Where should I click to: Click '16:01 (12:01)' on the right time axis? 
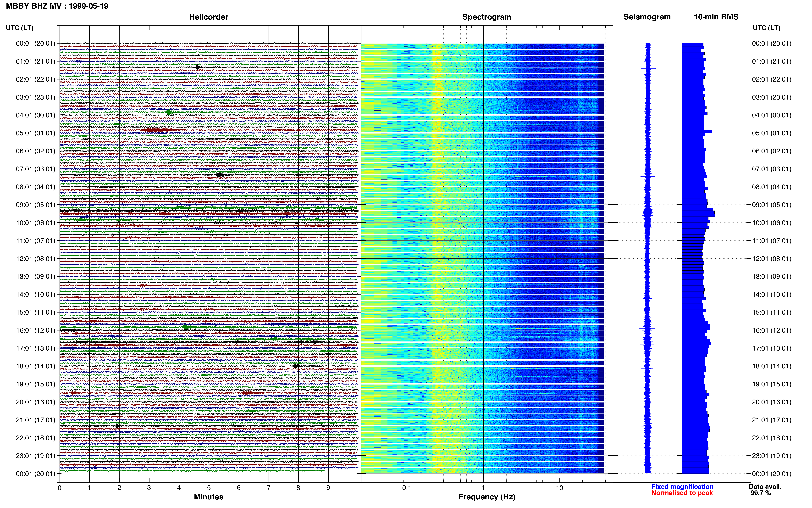(772, 330)
